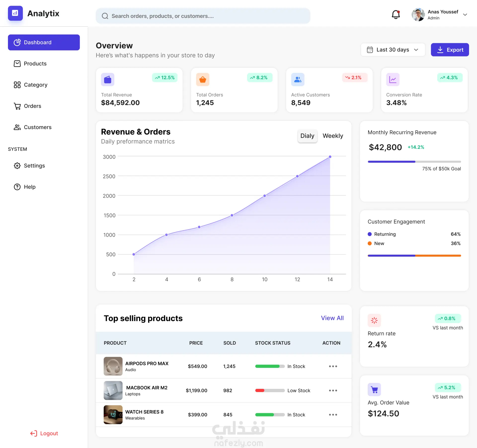Click the View All link
This screenshot has width=477, height=448.
(332, 318)
